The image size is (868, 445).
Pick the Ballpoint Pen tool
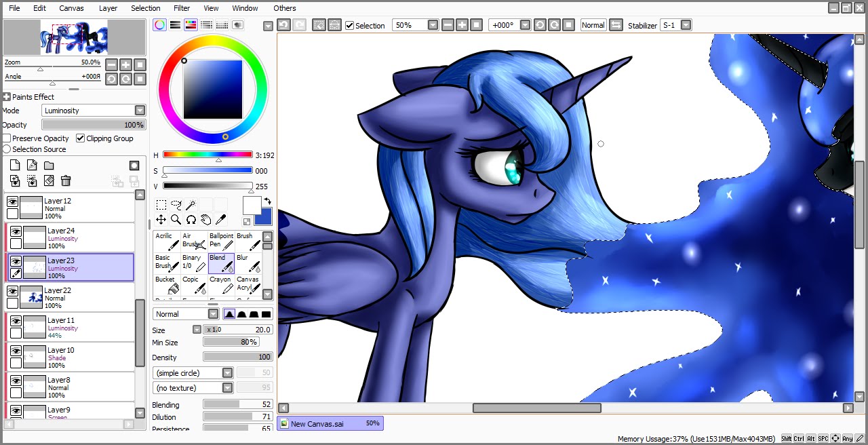point(221,241)
